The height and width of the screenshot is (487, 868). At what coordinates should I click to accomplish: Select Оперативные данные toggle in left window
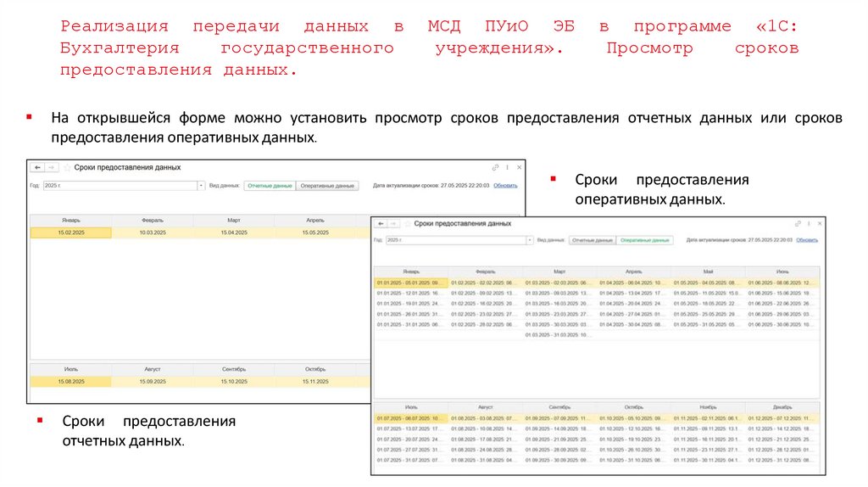pos(327,186)
